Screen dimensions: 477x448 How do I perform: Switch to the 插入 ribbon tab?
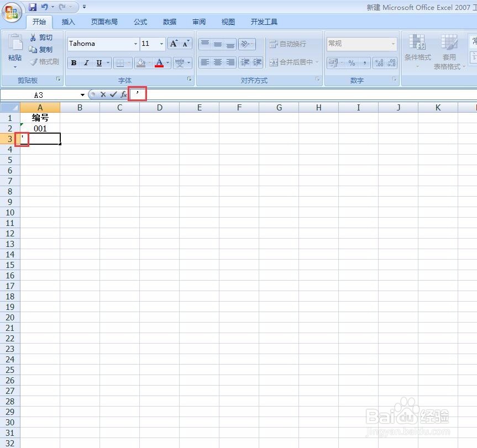point(68,22)
